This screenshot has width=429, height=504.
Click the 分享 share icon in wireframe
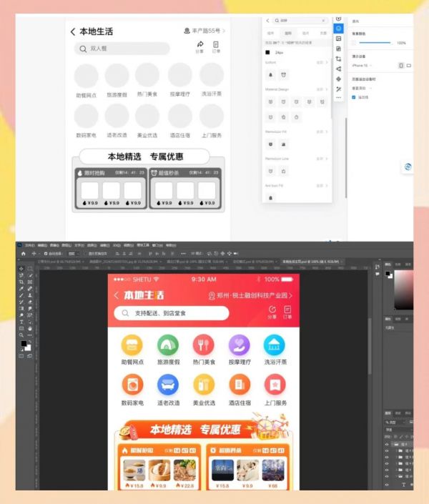click(x=199, y=44)
